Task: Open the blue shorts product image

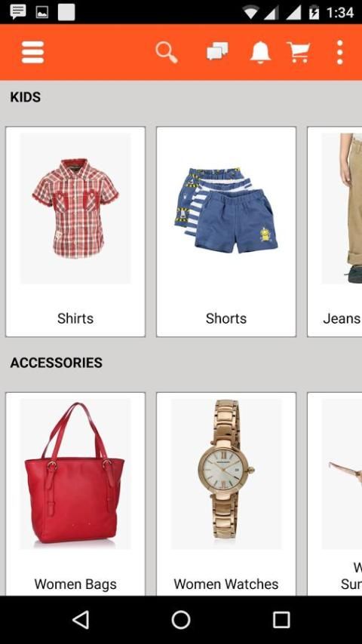Action: pos(226,208)
